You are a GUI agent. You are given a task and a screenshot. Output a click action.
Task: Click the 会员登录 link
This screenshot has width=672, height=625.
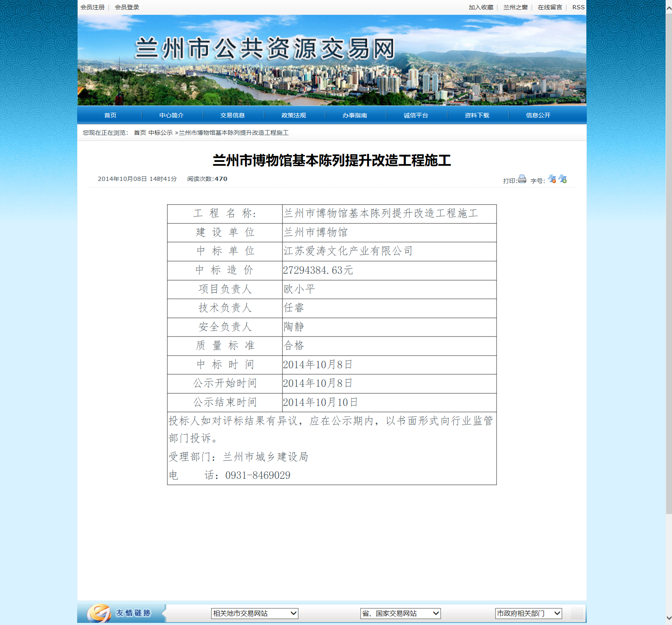(127, 7)
